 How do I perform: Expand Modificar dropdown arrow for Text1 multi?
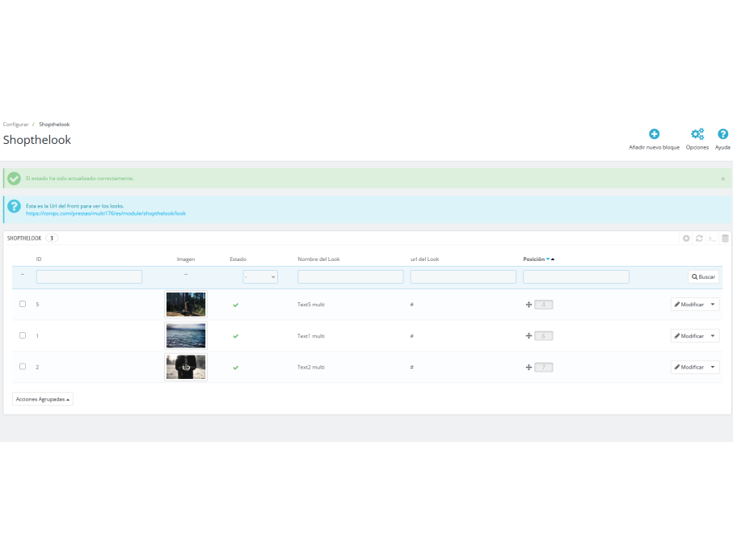(x=713, y=335)
